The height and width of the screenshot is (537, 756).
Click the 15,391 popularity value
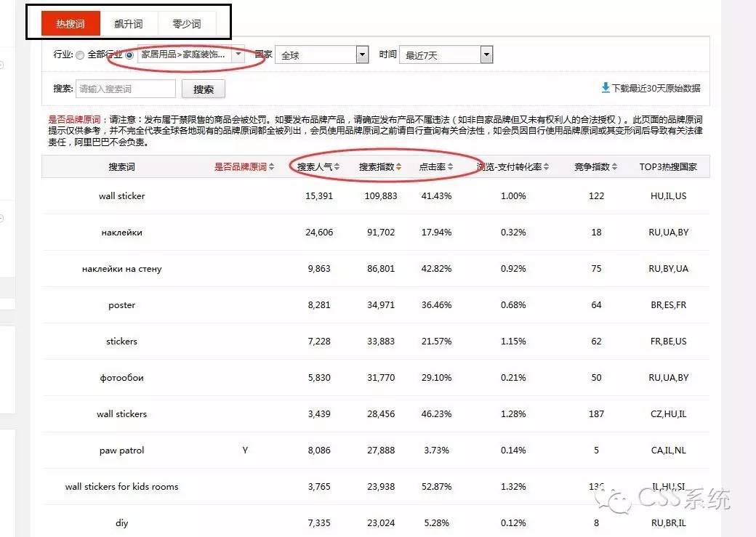[x=319, y=195]
